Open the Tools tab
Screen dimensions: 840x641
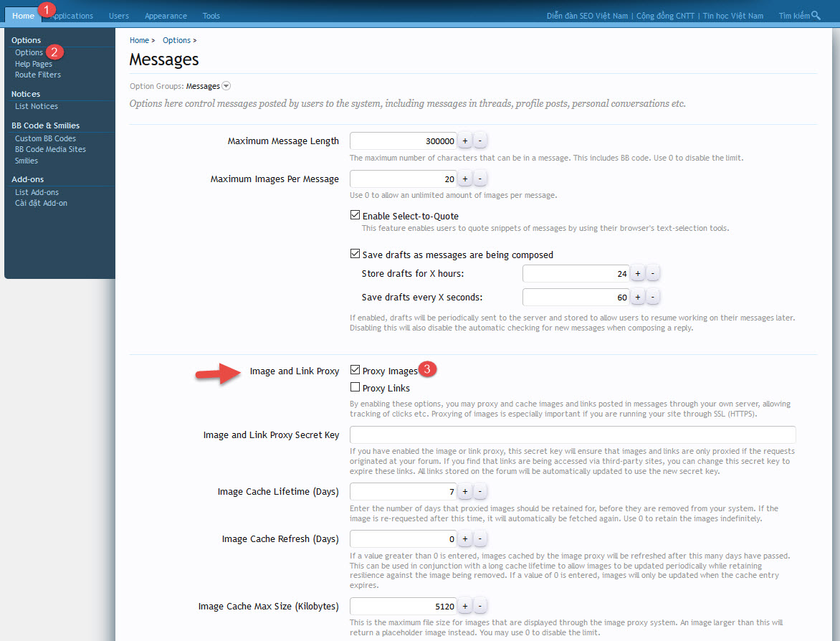point(211,16)
